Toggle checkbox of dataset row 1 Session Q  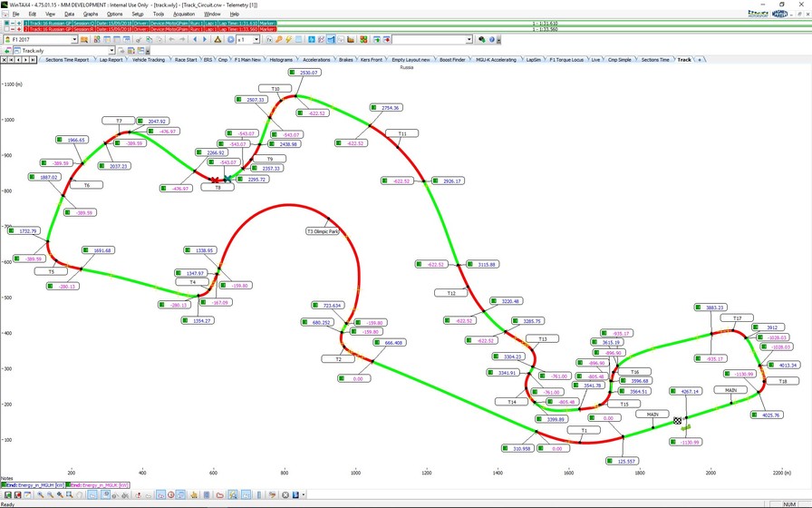tap(6, 24)
